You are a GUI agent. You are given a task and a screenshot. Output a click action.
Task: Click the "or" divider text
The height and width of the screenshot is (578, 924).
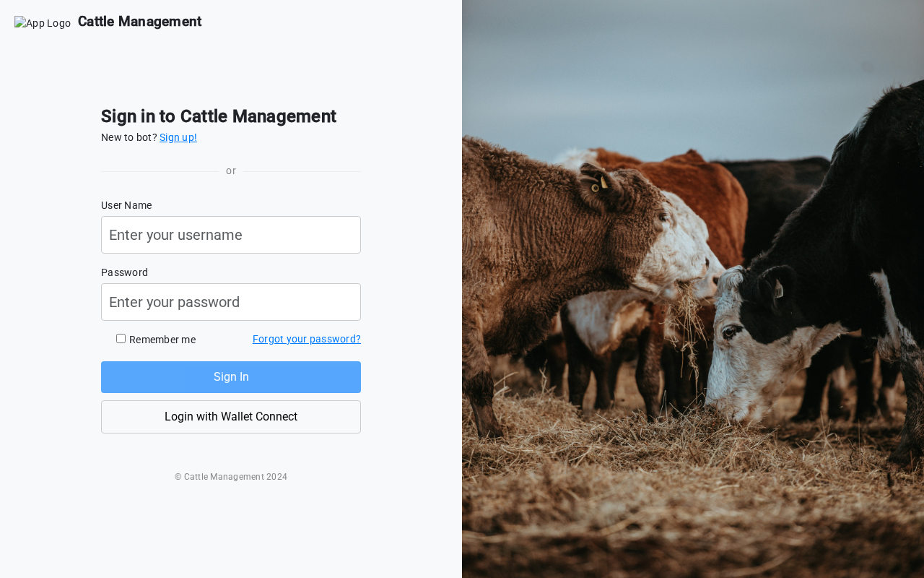[x=231, y=171]
